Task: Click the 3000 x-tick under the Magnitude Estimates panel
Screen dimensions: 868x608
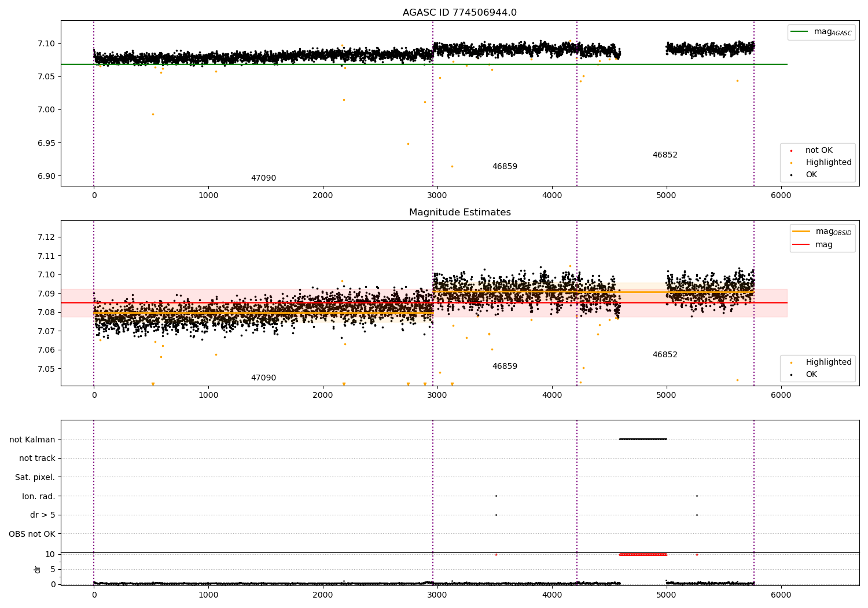Action: [x=437, y=395]
